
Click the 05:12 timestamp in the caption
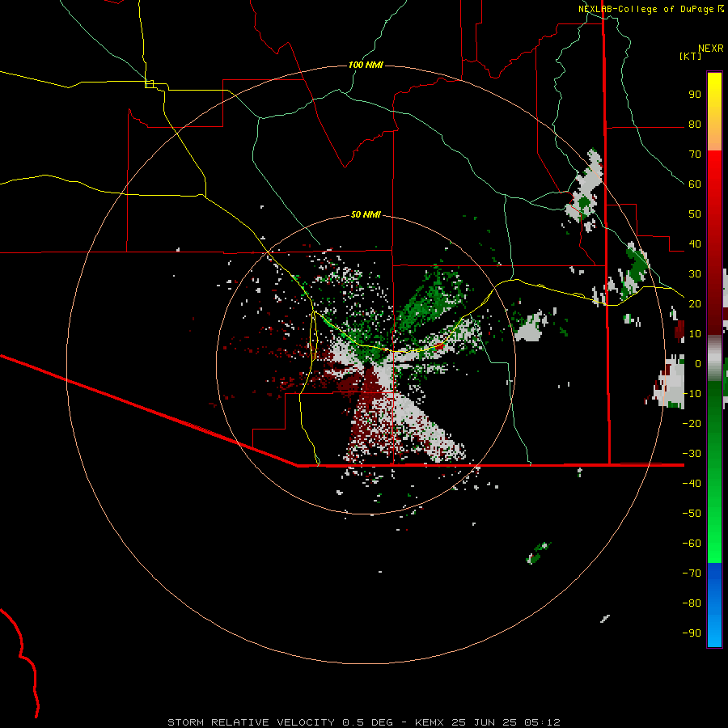(542, 722)
